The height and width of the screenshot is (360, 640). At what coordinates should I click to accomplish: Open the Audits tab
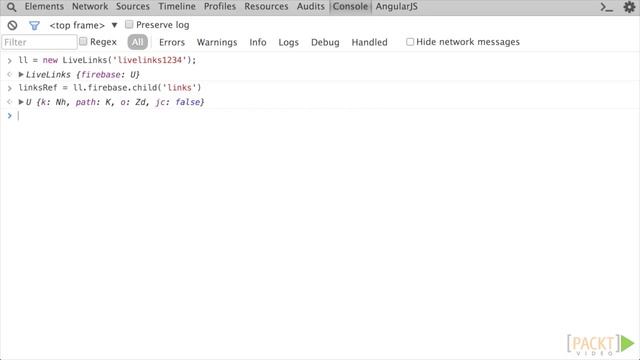(311, 7)
